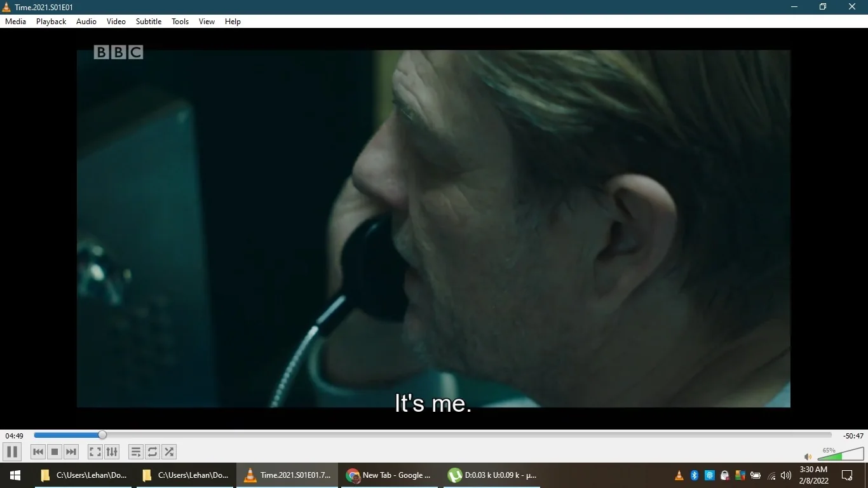Stop playback with the square button
This screenshot has height=488, width=868.
pyautogui.click(x=55, y=452)
